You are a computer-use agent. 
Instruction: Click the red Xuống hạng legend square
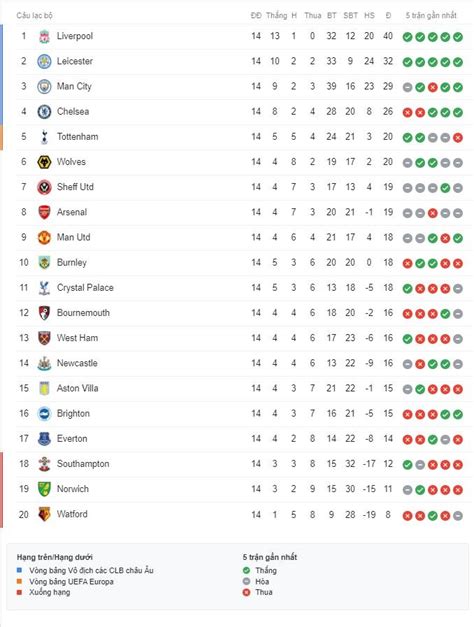(x=19, y=592)
